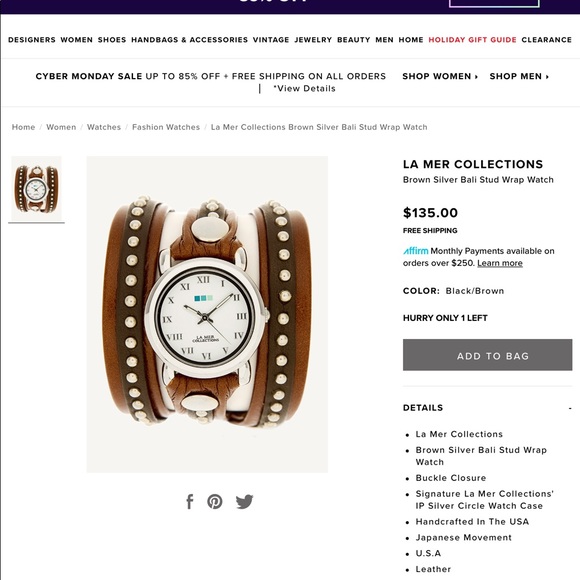Navigate to Fashion Watches breadcrumb
Screen dimensions: 580x580
pyautogui.click(x=166, y=127)
